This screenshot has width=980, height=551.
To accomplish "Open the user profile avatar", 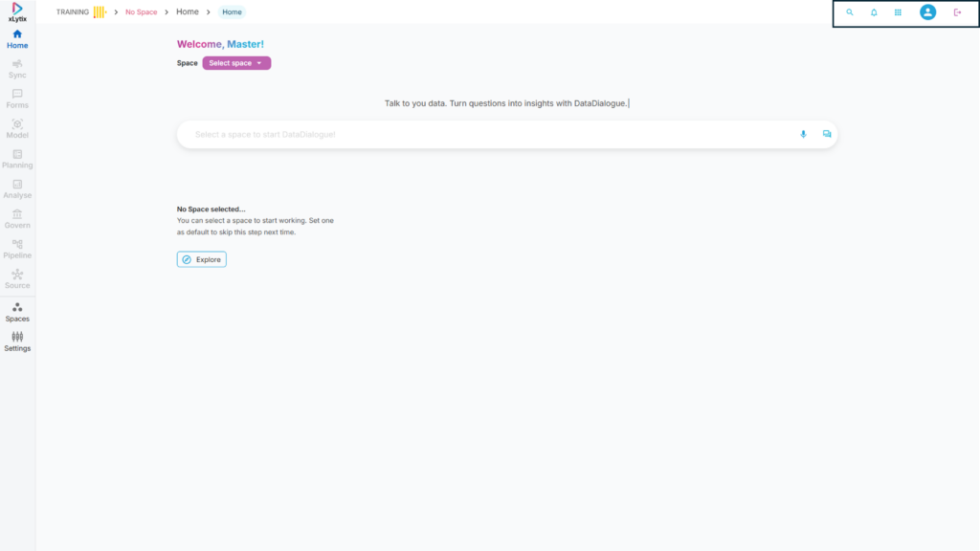I will coord(927,12).
